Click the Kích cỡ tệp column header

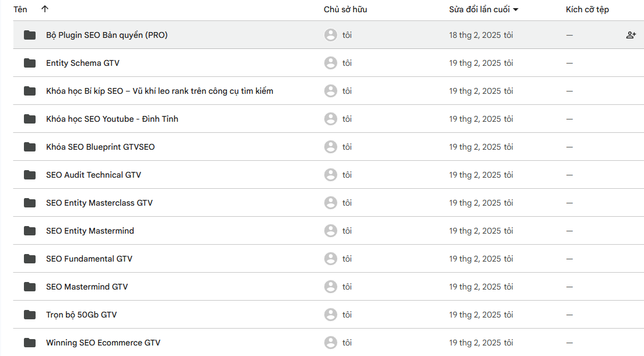click(587, 9)
